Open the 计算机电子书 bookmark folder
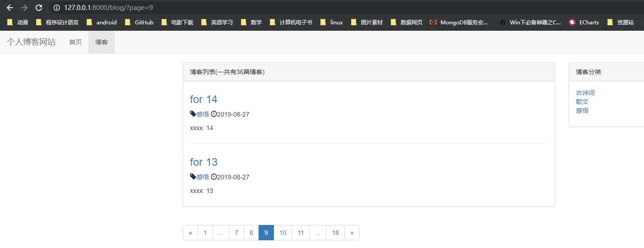Screen dimensions: 644x248 [291, 22]
